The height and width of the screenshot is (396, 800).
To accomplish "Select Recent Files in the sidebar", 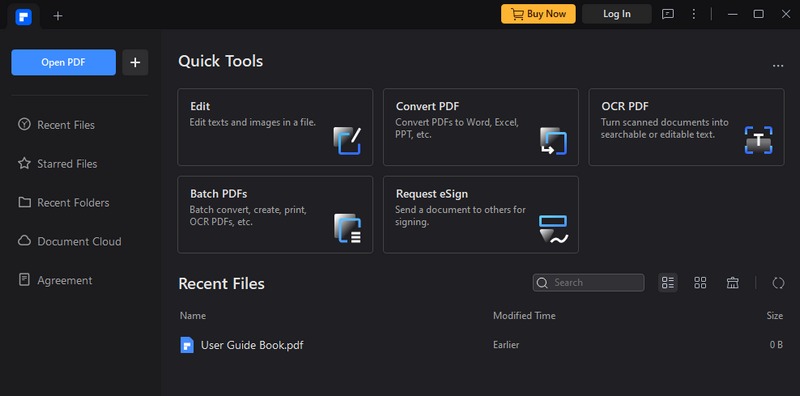I will point(66,125).
